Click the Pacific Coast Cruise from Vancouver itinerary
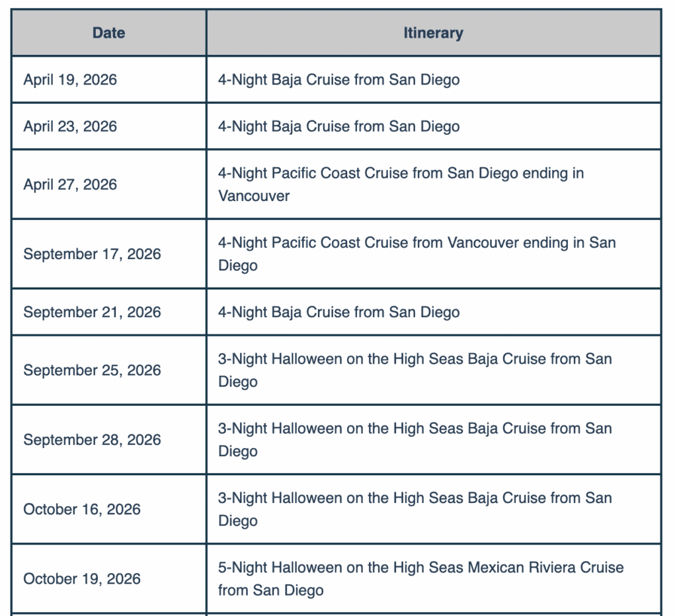The image size is (677, 616). (x=417, y=254)
